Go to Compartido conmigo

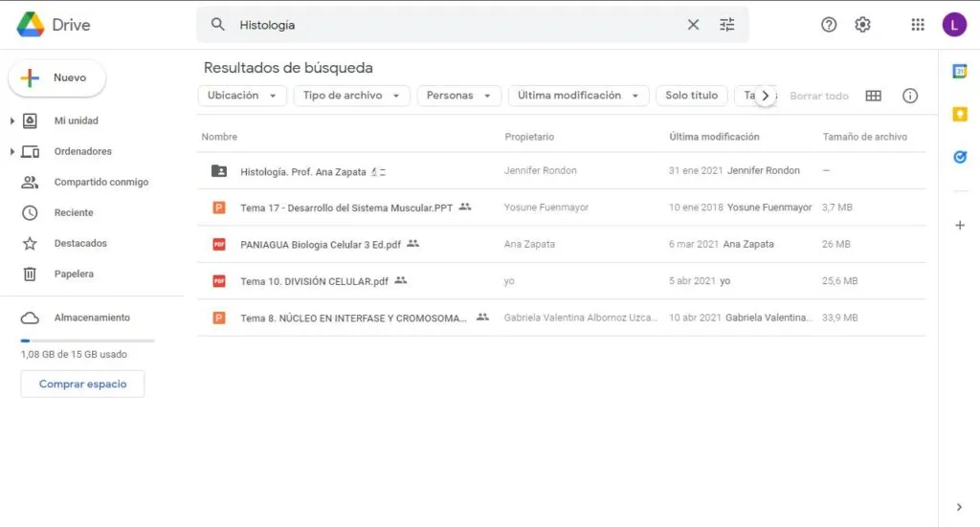pos(100,182)
